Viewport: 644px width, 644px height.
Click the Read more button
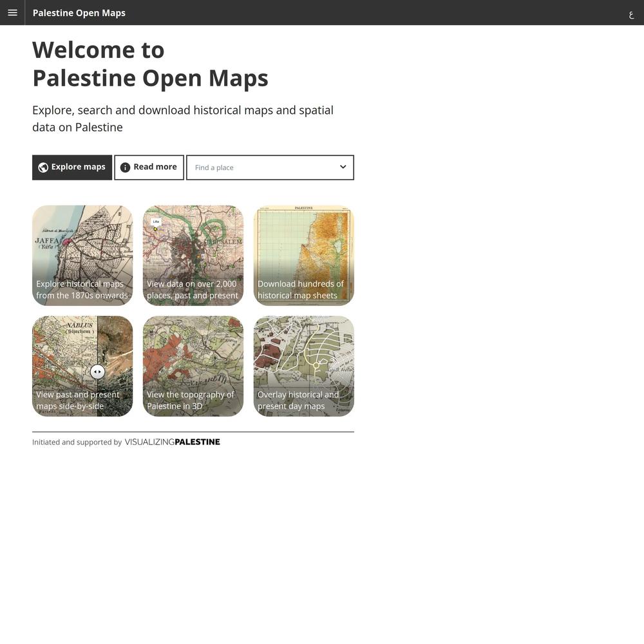click(149, 167)
